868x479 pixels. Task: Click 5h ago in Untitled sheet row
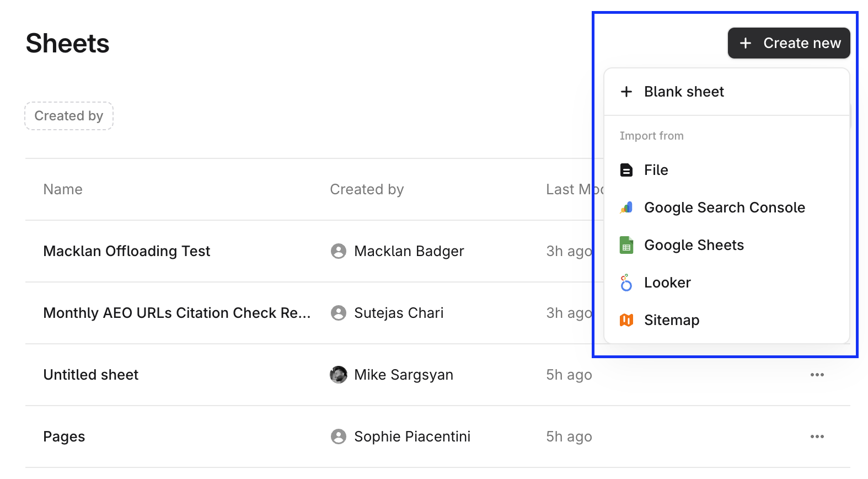tap(569, 375)
